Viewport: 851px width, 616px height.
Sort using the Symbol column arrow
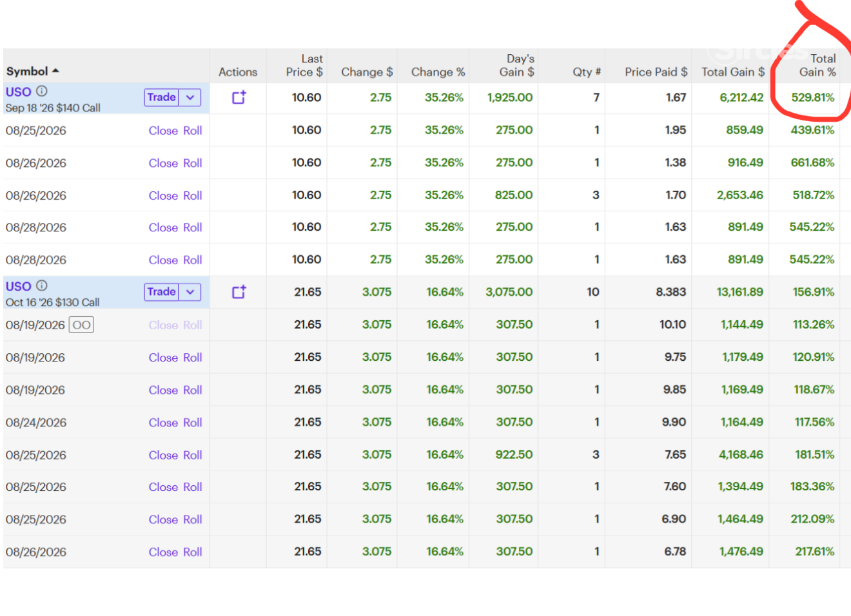click(55, 71)
